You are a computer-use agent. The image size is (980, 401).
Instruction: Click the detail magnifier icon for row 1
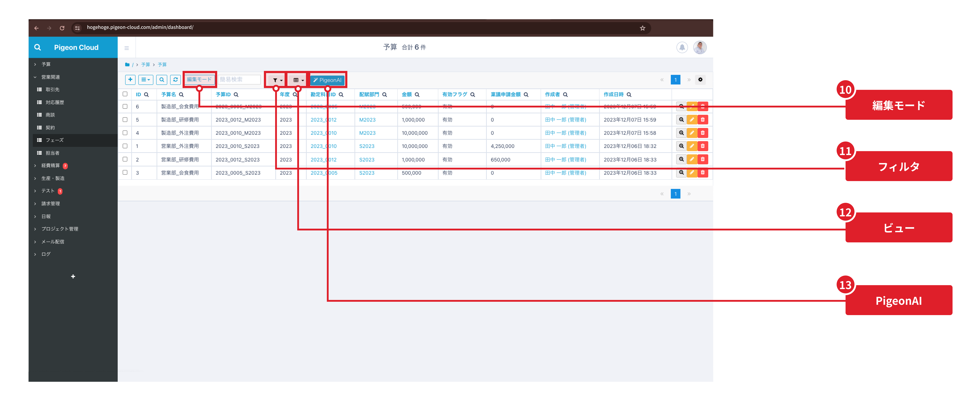coord(681,146)
